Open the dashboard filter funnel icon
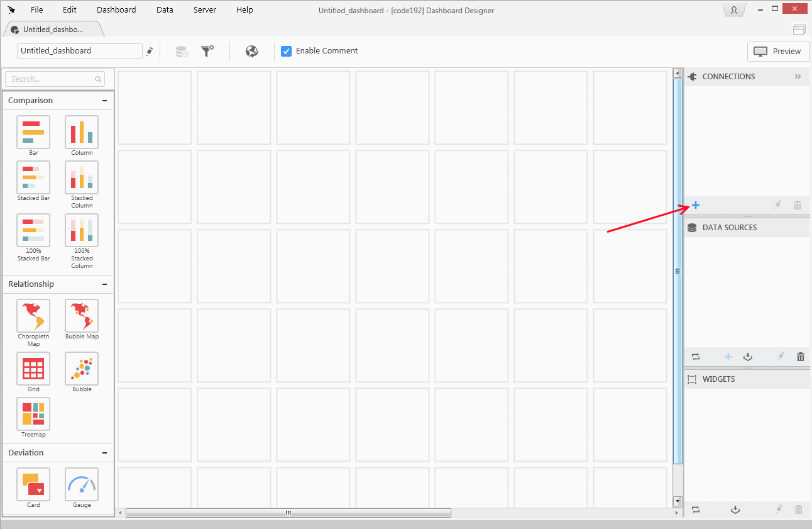812x529 pixels. point(207,51)
